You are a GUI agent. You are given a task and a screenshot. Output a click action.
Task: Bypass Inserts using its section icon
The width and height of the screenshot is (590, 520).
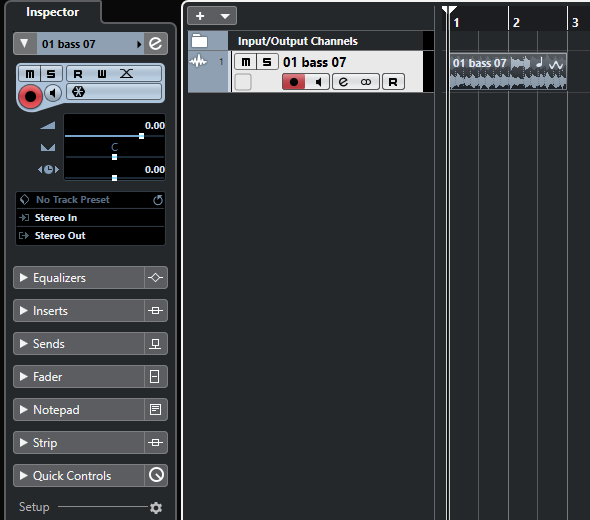pyautogui.click(x=155, y=311)
